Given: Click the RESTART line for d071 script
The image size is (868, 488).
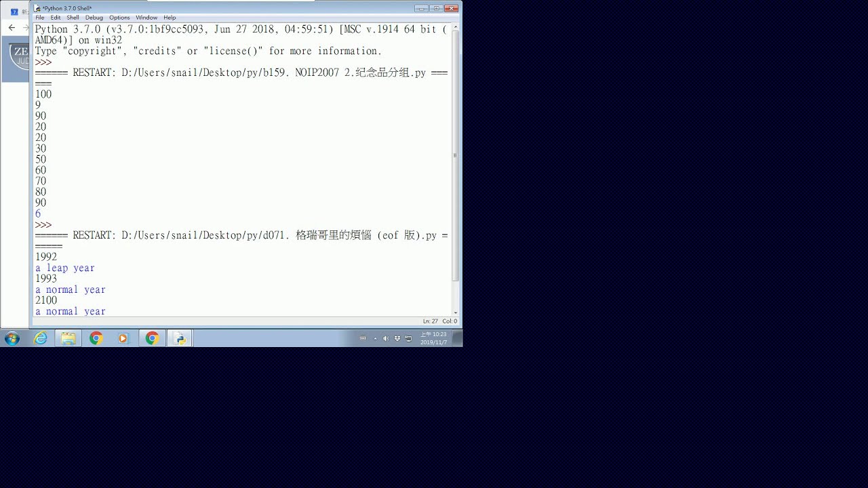Looking at the screenshot, I should point(241,235).
